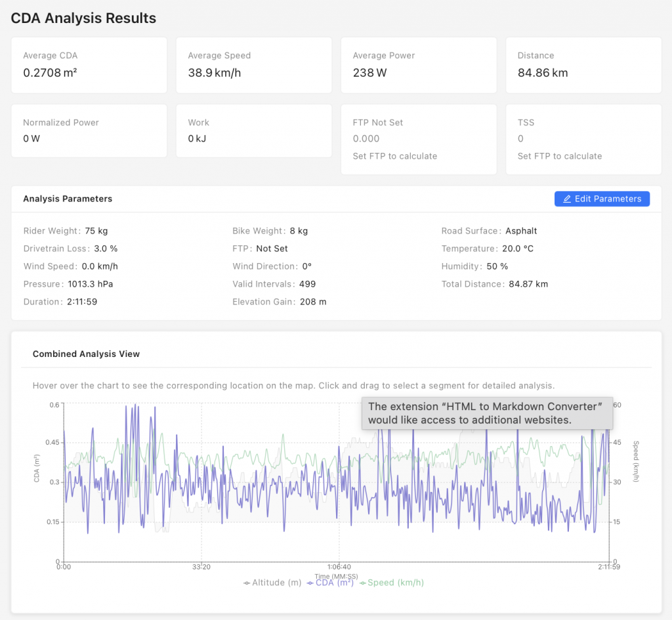The image size is (672, 620).
Task: Click the 1:06:40 mark on chart timeline
Action: click(x=339, y=567)
